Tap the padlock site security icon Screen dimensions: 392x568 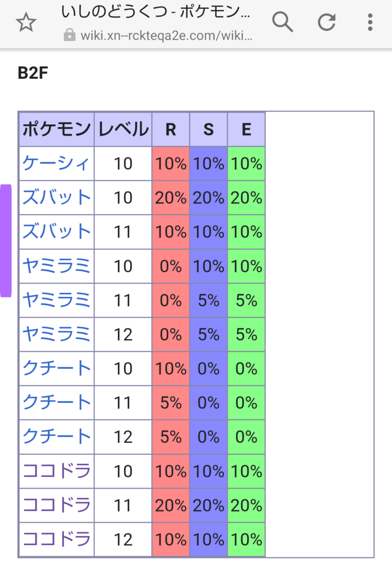pyautogui.click(x=69, y=35)
